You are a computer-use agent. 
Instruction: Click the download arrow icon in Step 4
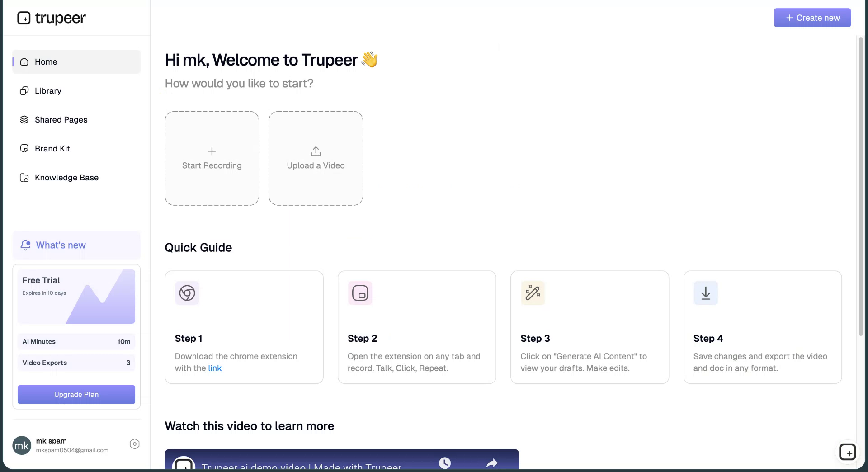[x=706, y=293]
